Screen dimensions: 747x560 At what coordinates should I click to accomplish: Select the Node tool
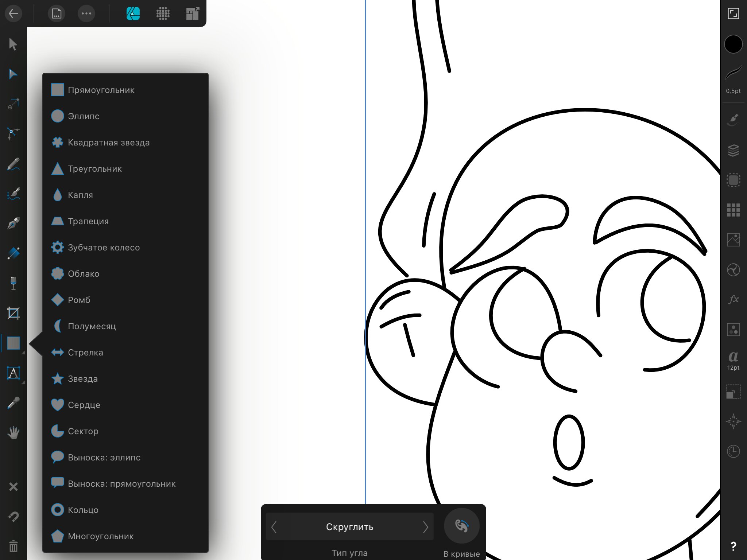tap(13, 74)
